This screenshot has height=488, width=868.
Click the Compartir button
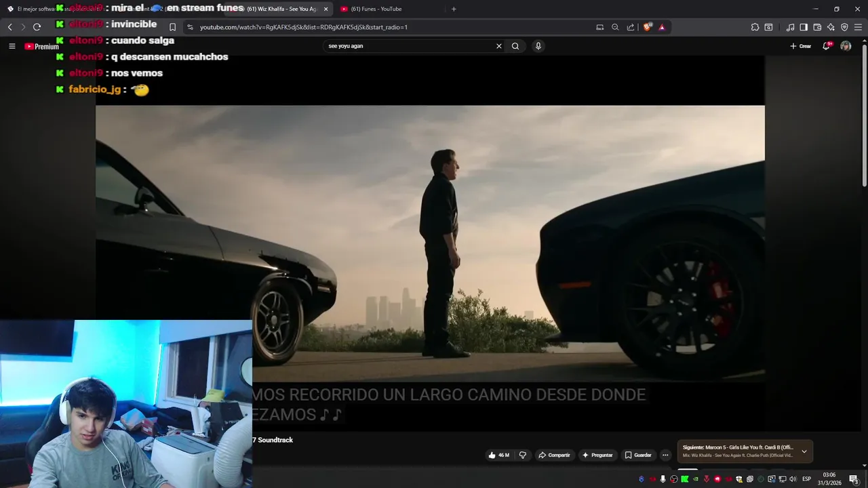pyautogui.click(x=554, y=455)
